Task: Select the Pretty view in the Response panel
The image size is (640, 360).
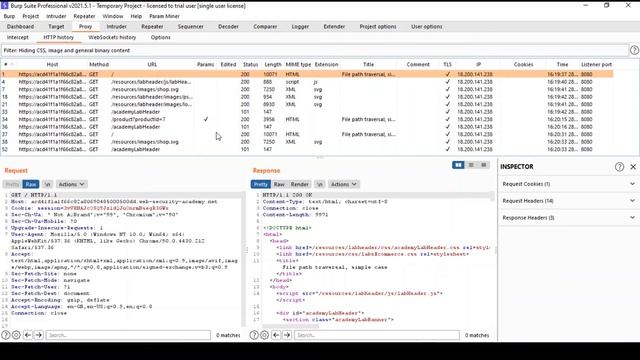Action: coord(260,184)
